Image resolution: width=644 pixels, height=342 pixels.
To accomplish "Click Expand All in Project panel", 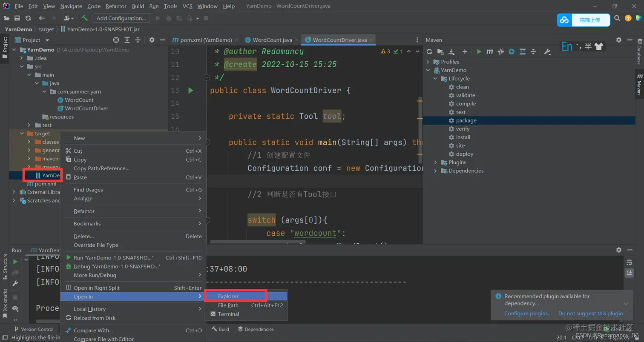I will [127, 40].
